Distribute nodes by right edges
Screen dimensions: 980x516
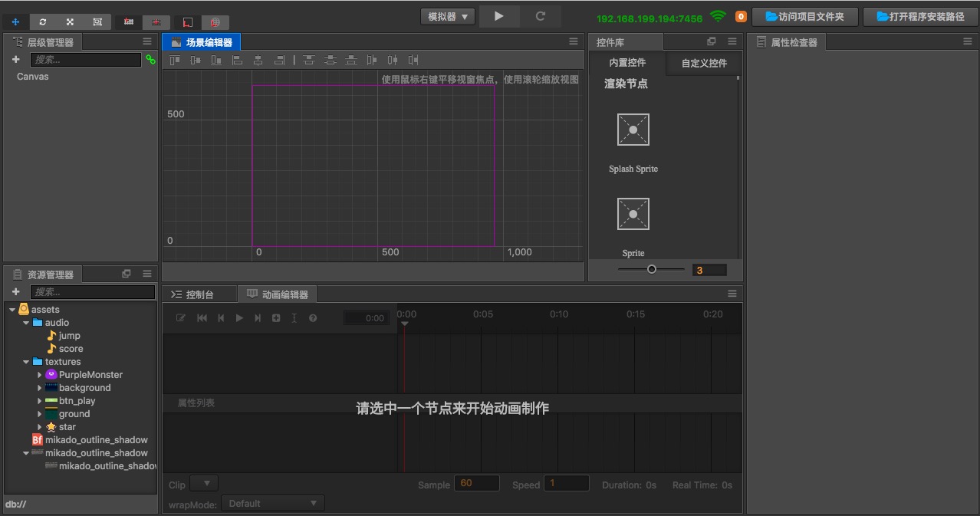[413, 60]
